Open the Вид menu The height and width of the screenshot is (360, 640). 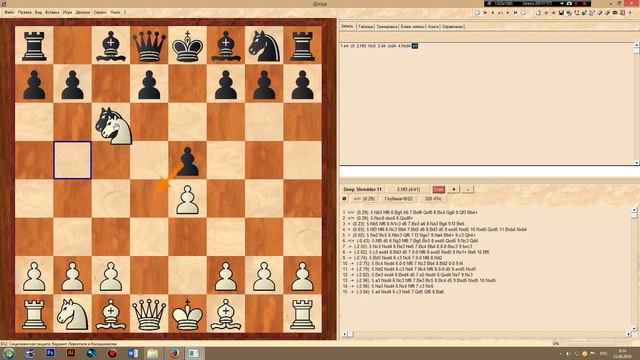coord(38,12)
